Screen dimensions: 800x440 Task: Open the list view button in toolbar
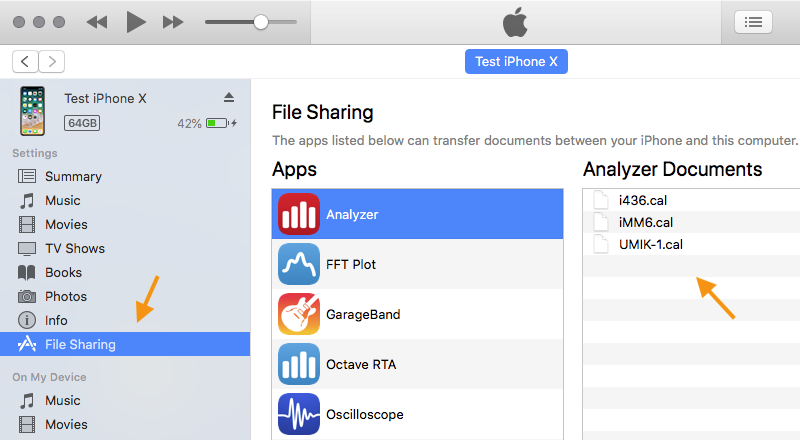pyautogui.click(x=753, y=22)
